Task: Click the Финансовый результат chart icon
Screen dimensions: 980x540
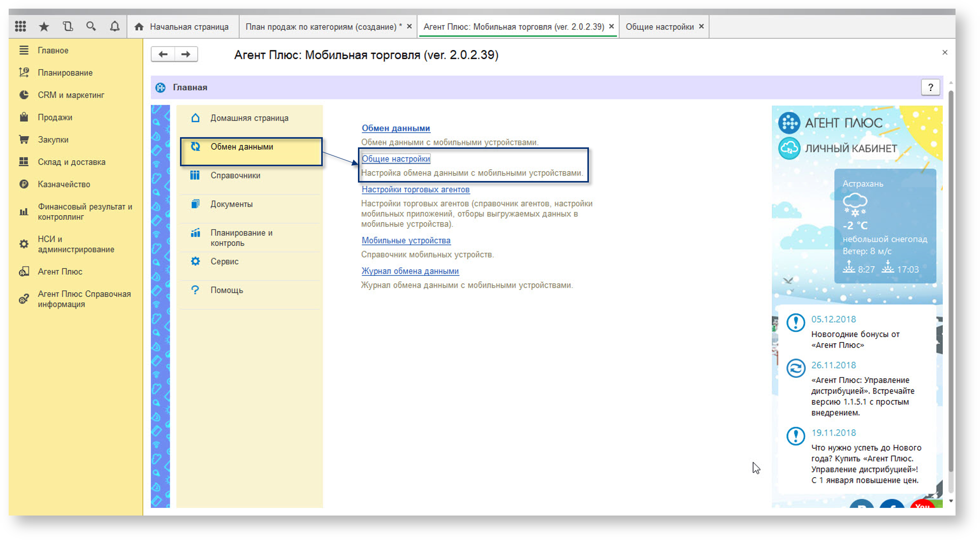Action: [24, 212]
